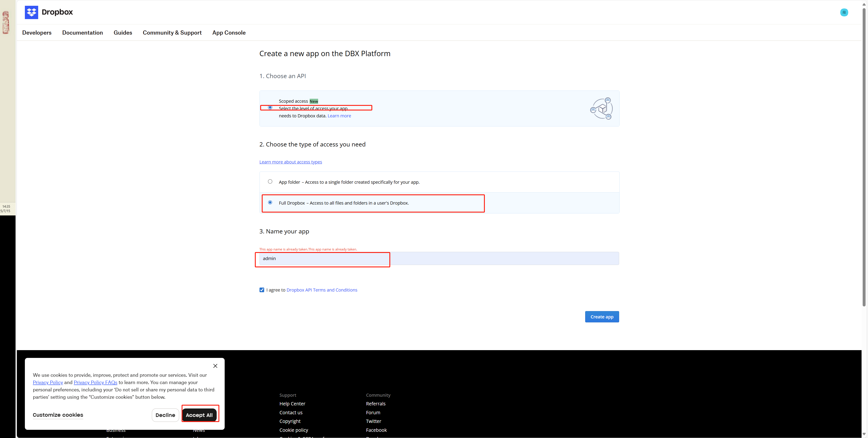Select the Full Dropbox radio button
The height and width of the screenshot is (438, 868).
point(270,202)
